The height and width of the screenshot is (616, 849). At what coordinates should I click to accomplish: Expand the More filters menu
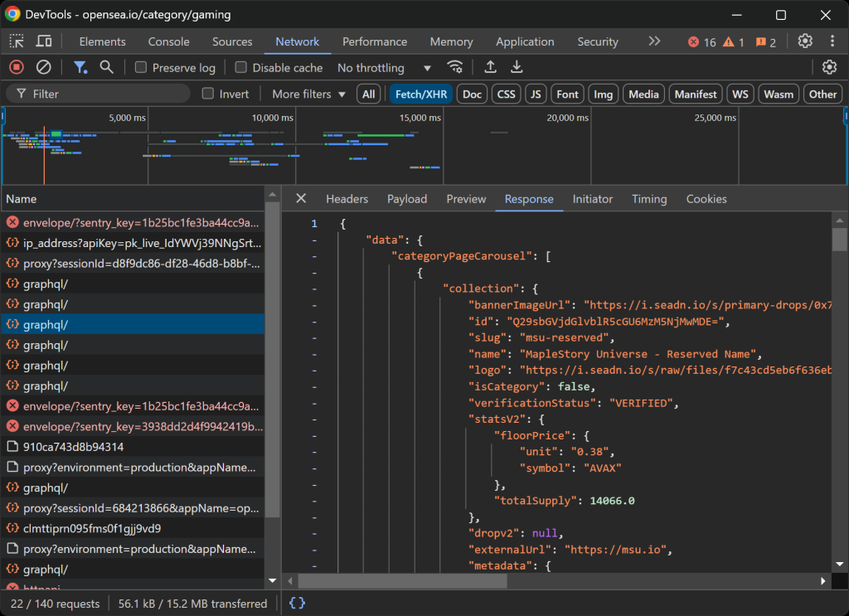click(x=306, y=94)
